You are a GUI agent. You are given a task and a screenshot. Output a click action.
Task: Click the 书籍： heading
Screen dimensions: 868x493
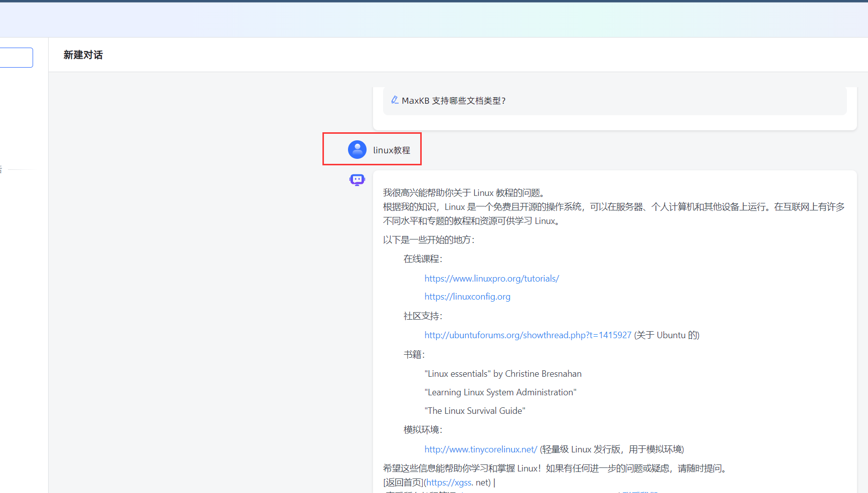pyautogui.click(x=414, y=355)
